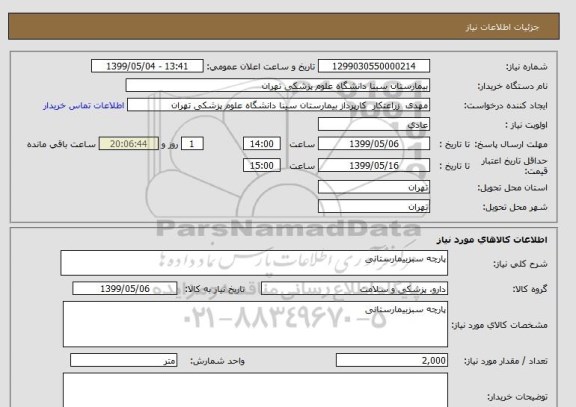
Task: Click the ایجاد کننده درخواست field
Action: pos(278,105)
